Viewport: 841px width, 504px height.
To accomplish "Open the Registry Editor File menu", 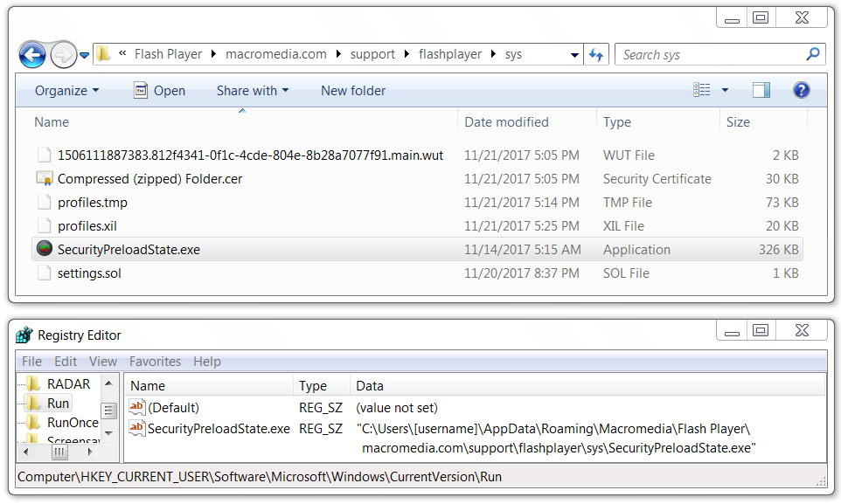I will click(x=31, y=362).
